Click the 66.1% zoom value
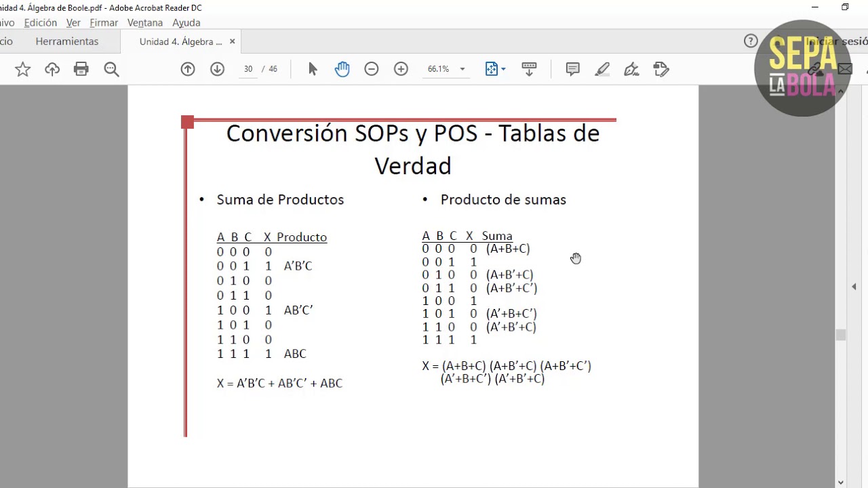868x488 pixels. 438,69
